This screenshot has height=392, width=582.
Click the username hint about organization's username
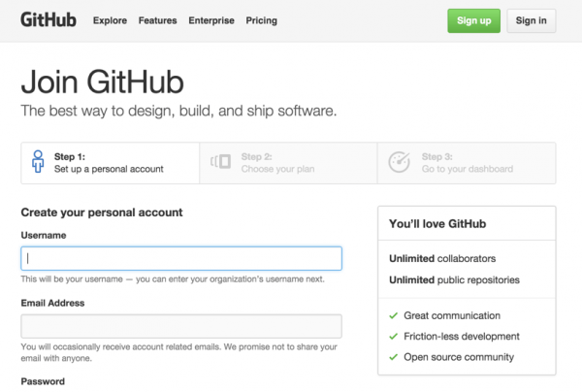pos(173,279)
